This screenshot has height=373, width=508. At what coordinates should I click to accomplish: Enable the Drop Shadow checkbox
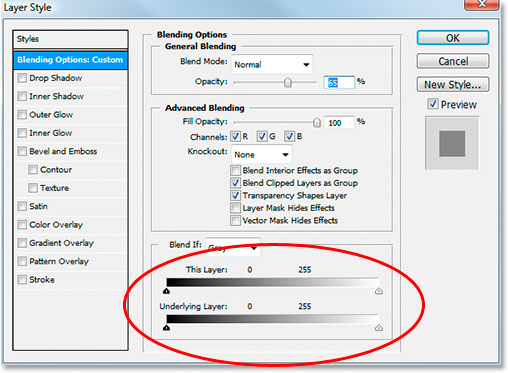[x=22, y=78]
